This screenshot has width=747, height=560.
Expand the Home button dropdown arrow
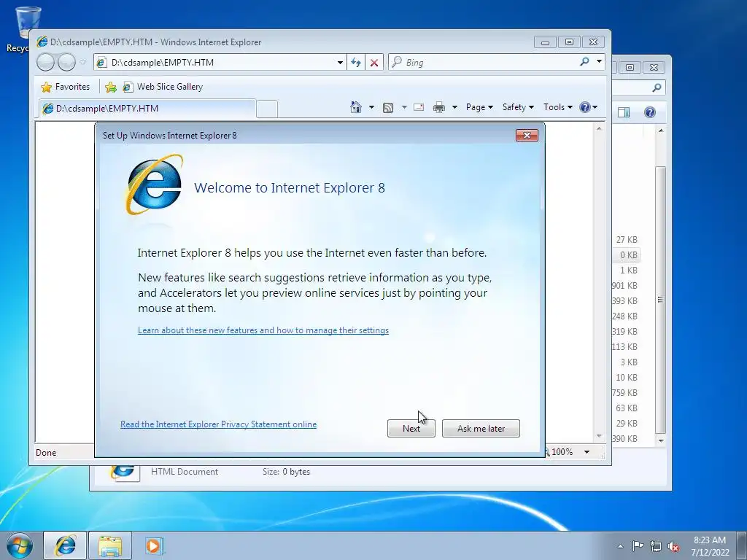[x=371, y=107]
